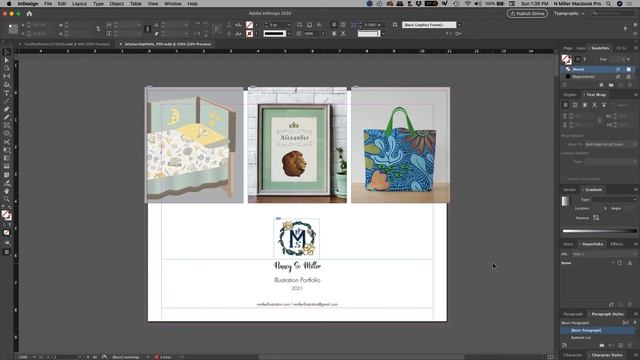Open the Hyperlinks URL dropdown

click(605, 254)
